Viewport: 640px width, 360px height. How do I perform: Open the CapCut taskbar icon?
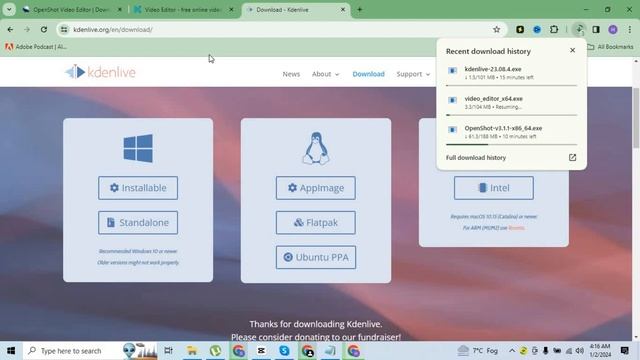[261, 351]
